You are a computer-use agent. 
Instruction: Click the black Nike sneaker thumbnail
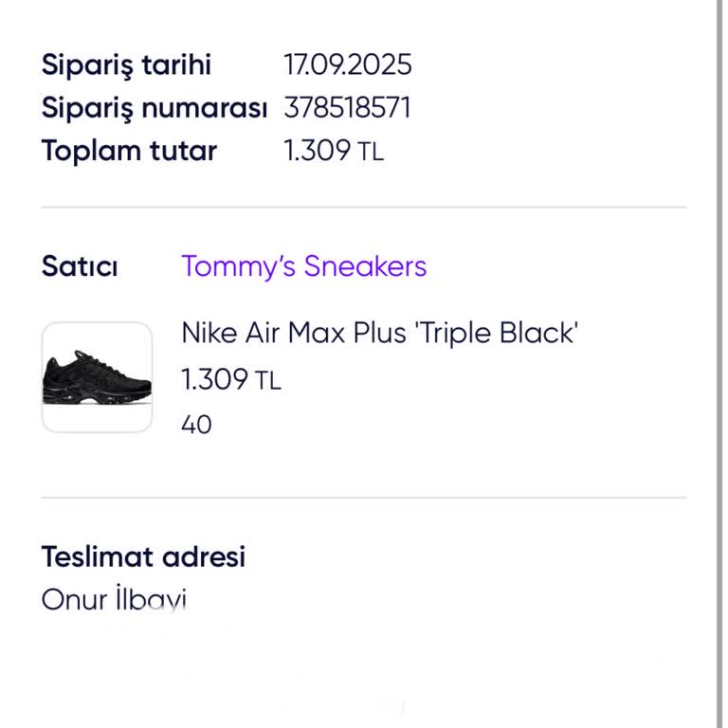[x=97, y=377]
